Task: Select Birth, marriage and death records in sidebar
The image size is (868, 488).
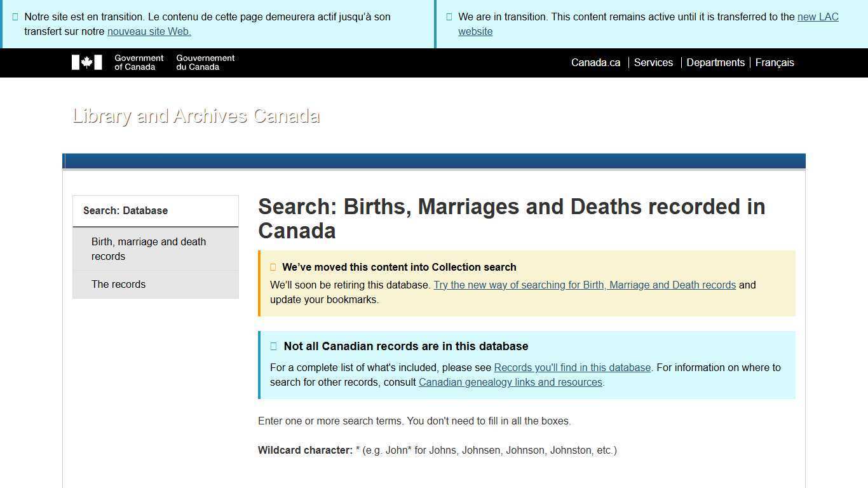Action: click(149, 249)
